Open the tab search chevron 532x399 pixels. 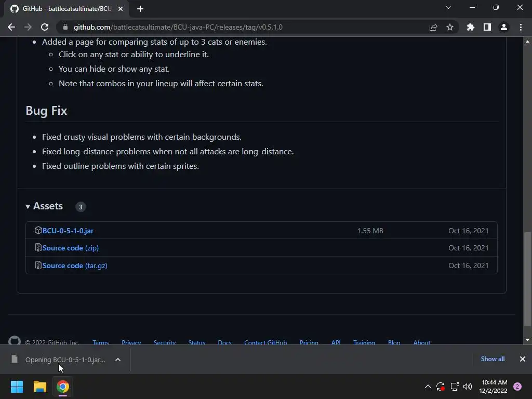tap(448, 7)
